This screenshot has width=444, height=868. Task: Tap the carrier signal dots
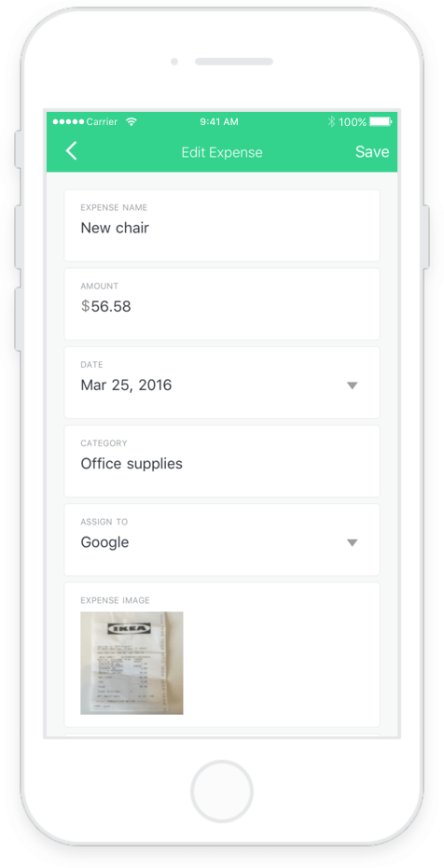(x=68, y=121)
